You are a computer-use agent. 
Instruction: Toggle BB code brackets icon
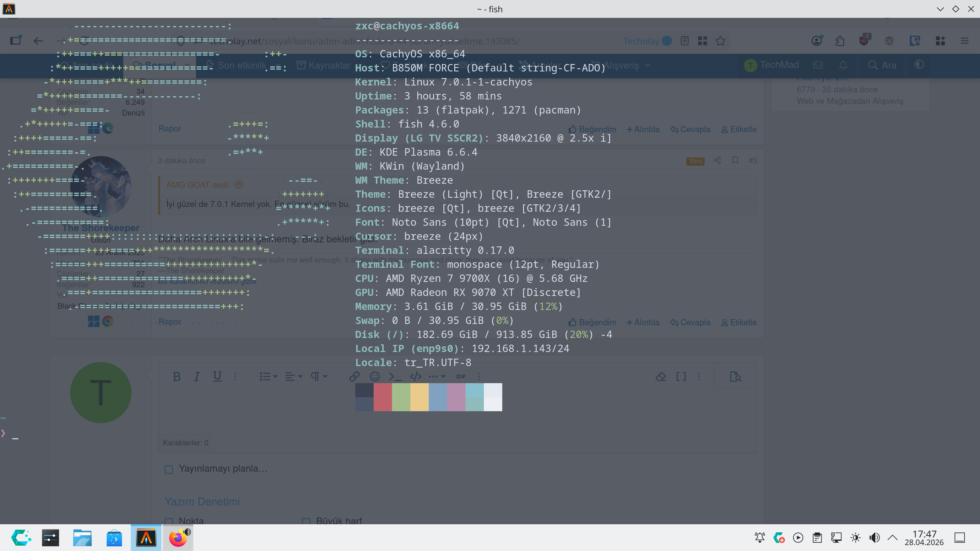(681, 377)
